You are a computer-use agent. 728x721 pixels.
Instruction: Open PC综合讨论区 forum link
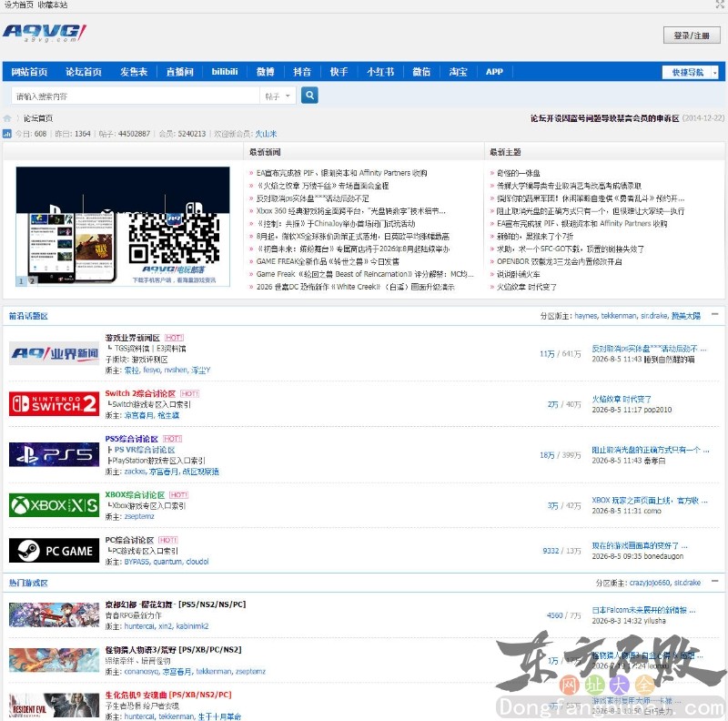coord(129,540)
